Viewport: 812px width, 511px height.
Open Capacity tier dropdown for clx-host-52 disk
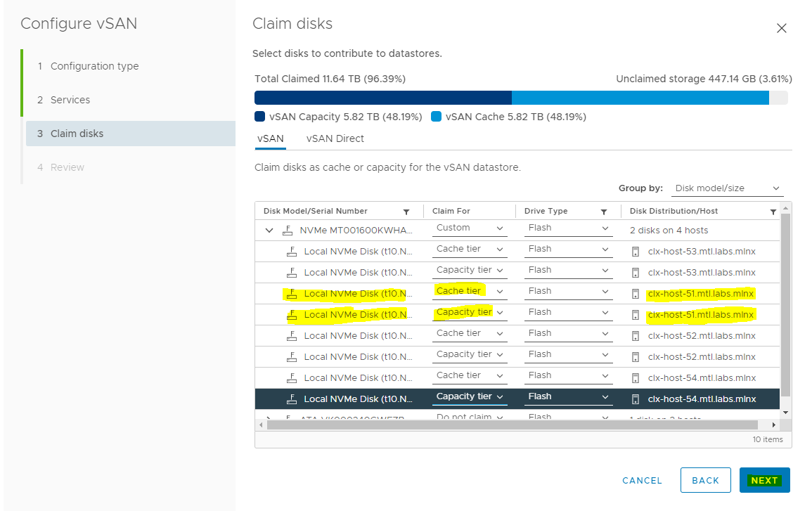pos(470,355)
